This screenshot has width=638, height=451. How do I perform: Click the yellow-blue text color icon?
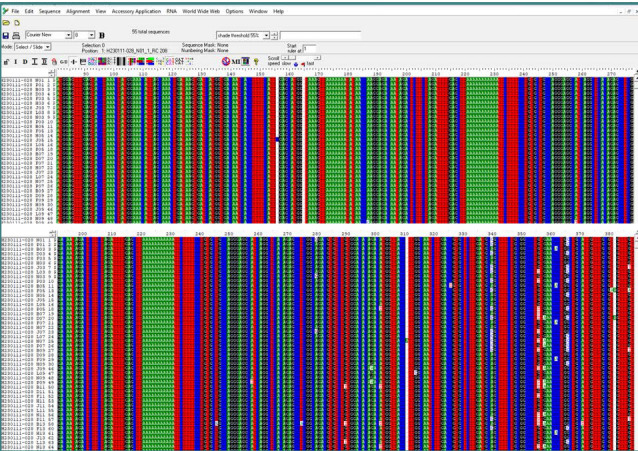coord(160,61)
